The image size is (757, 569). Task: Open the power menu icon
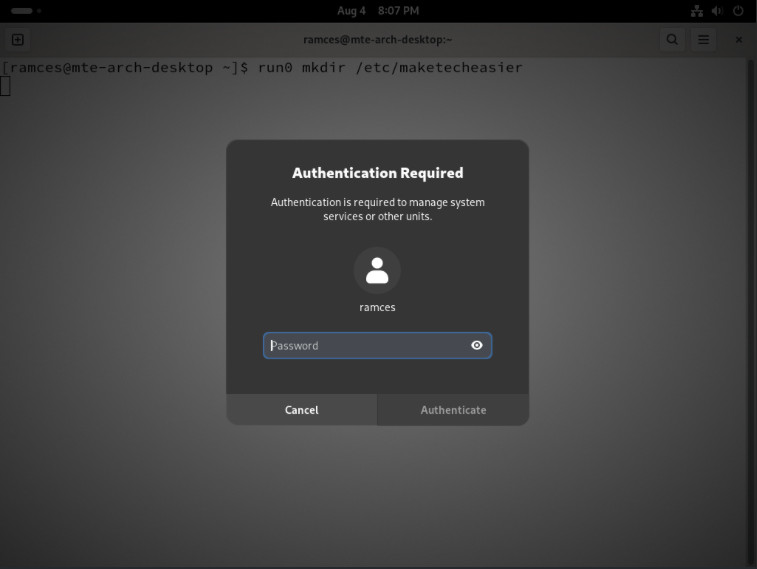[x=738, y=11]
